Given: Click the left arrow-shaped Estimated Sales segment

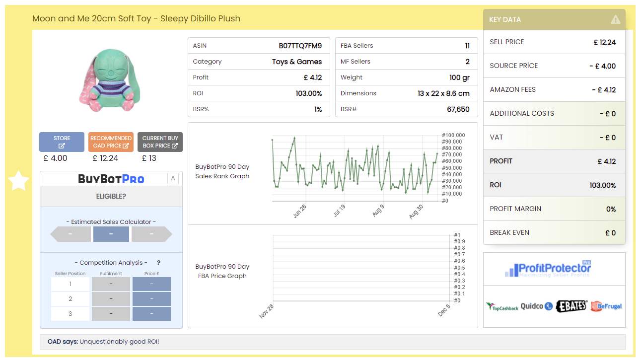Looking at the screenshot, I should 70,234.
